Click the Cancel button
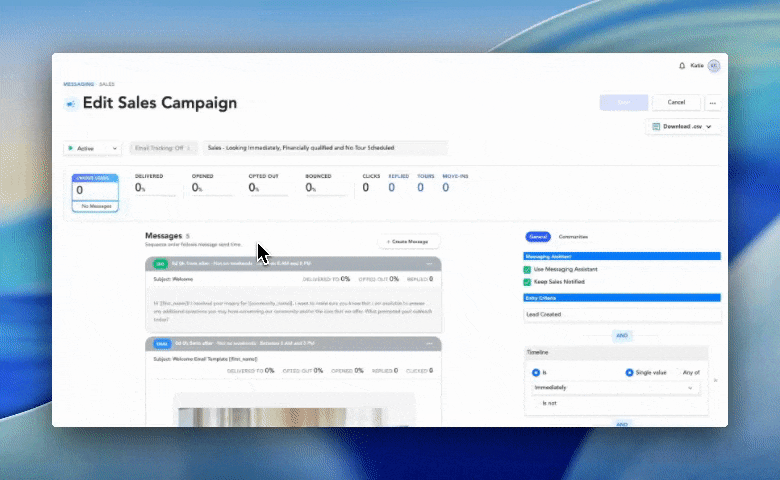Screen dimensions: 780x480 tap(676, 102)
